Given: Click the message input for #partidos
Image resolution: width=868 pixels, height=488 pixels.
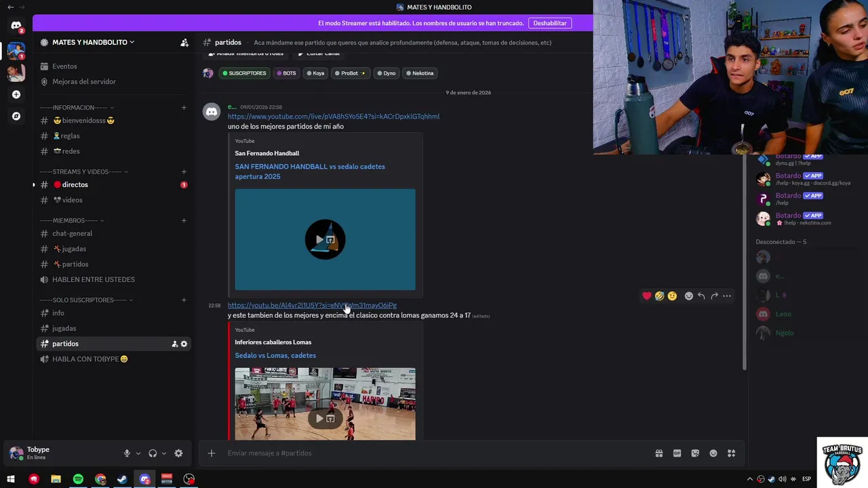Looking at the screenshot, I should (x=434, y=453).
